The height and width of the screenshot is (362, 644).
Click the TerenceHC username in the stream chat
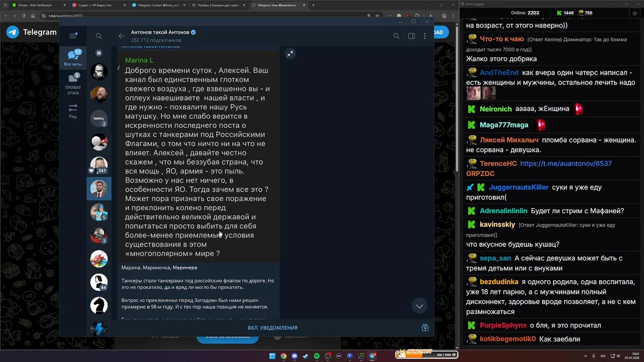(498, 163)
